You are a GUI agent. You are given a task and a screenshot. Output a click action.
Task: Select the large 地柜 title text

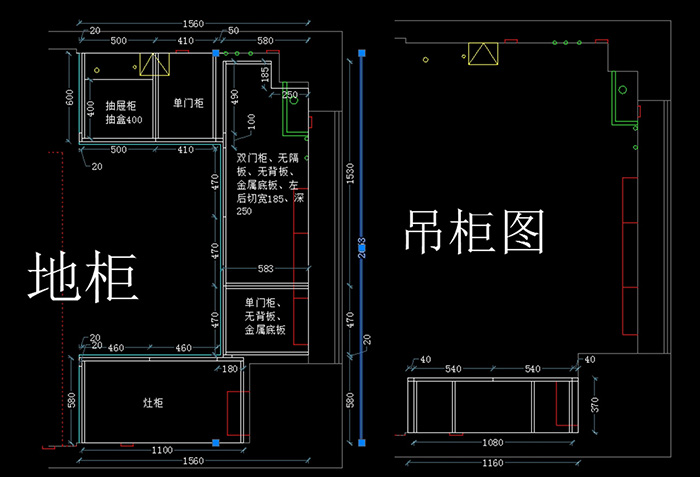click(x=82, y=277)
